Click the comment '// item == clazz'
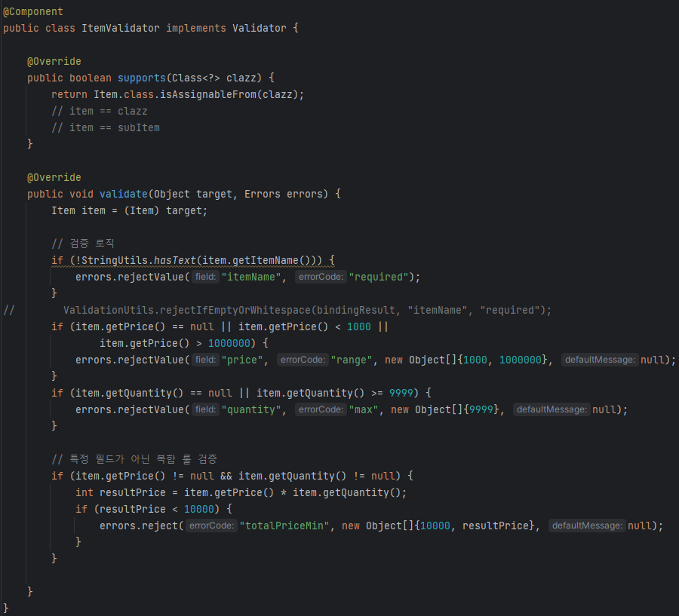679x616 pixels. coord(99,112)
